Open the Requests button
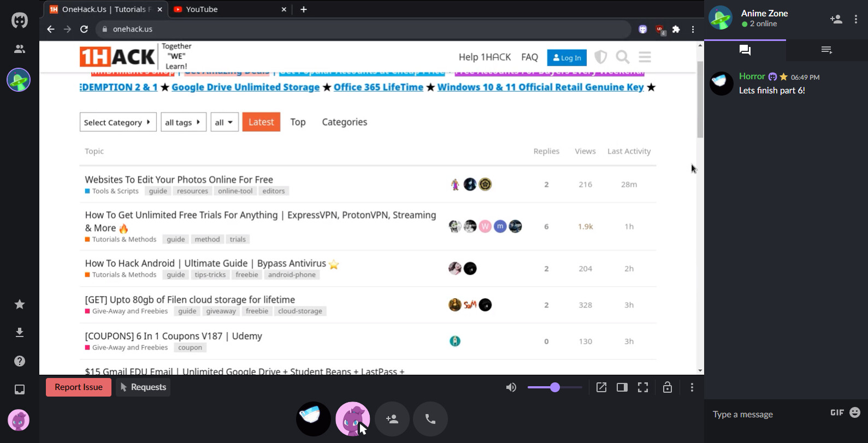The width and height of the screenshot is (868, 443). point(143,387)
